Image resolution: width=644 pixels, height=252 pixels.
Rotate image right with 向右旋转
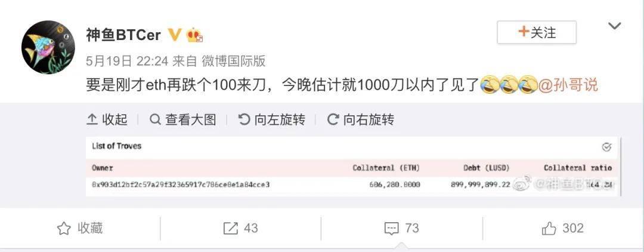click(361, 119)
